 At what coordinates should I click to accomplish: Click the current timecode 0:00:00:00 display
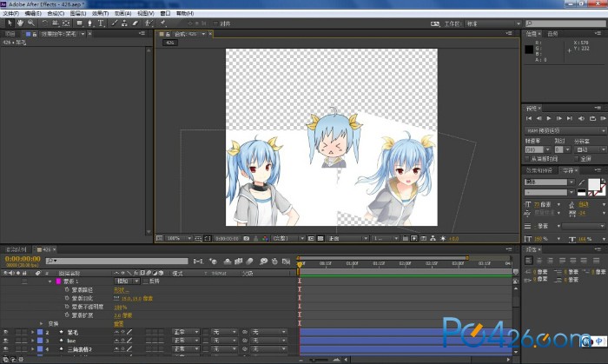pos(23,259)
